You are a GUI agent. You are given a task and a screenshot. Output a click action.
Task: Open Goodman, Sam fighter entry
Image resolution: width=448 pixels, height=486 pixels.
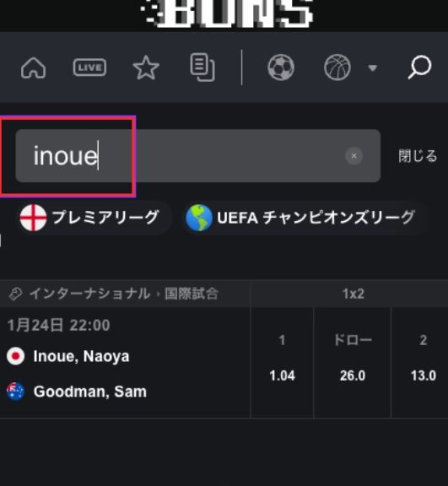click(89, 391)
